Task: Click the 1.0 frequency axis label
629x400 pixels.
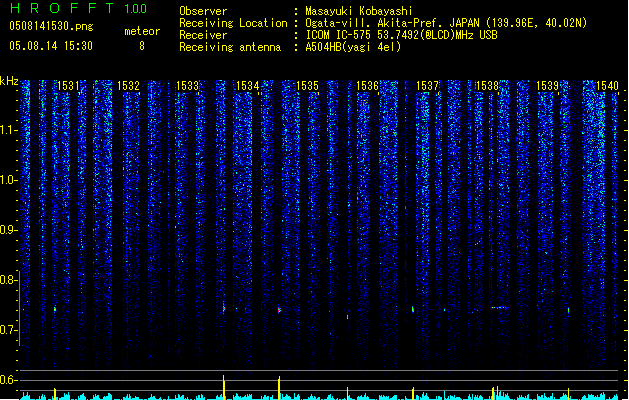Action: (8, 180)
